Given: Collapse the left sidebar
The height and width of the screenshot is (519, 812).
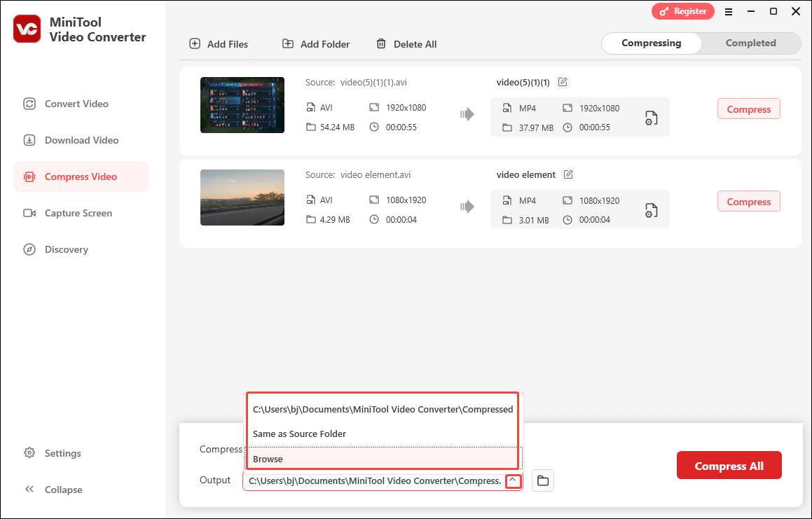Looking at the screenshot, I should pyautogui.click(x=53, y=490).
